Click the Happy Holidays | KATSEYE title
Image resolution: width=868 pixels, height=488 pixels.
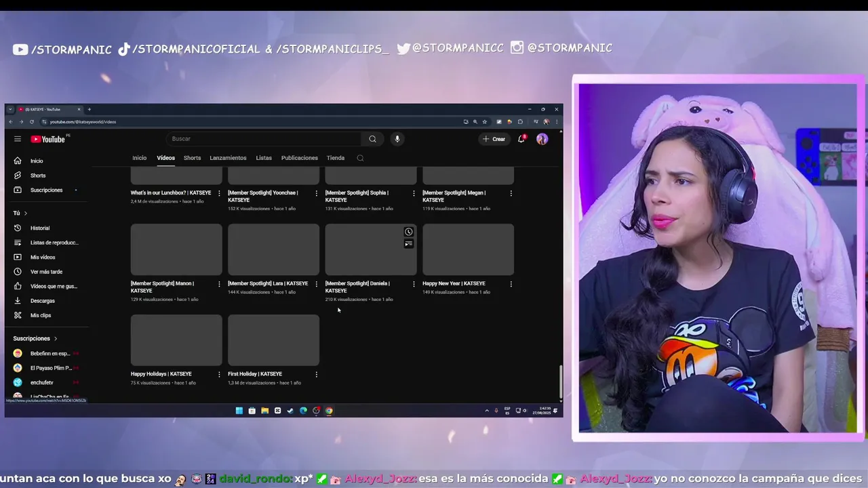tap(161, 374)
